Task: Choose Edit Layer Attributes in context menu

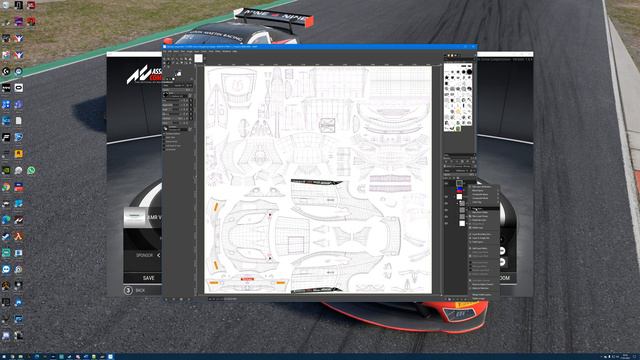Action: [484, 187]
